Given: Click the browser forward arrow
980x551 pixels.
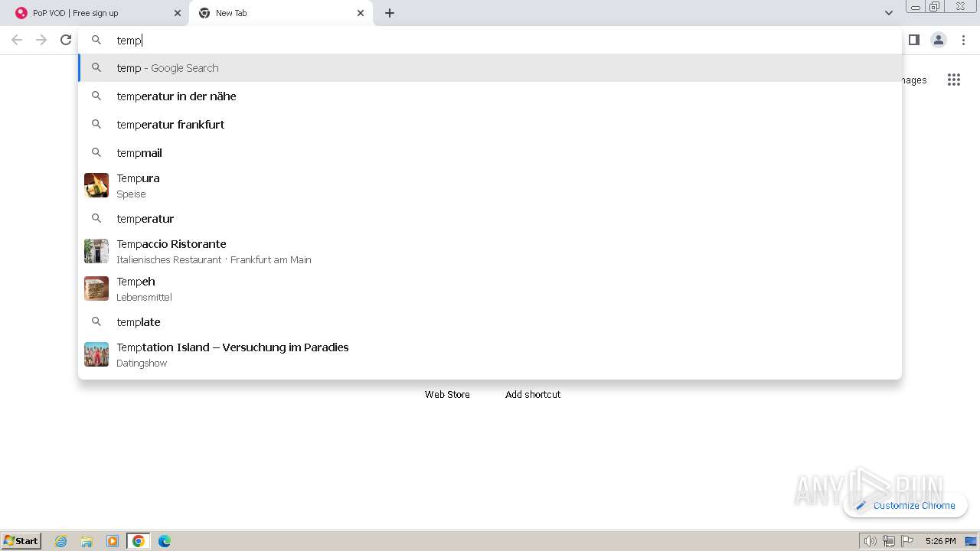Looking at the screenshot, I should pyautogui.click(x=41, y=40).
